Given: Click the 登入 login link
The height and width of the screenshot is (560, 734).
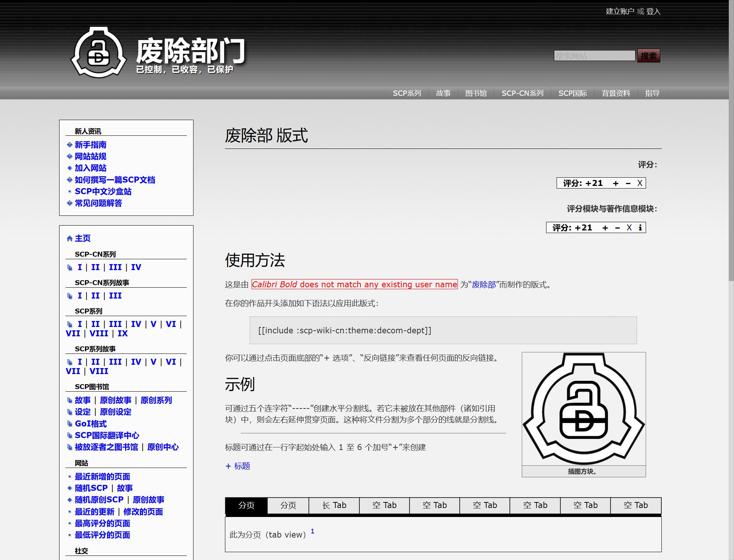Looking at the screenshot, I should [x=653, y=12].
